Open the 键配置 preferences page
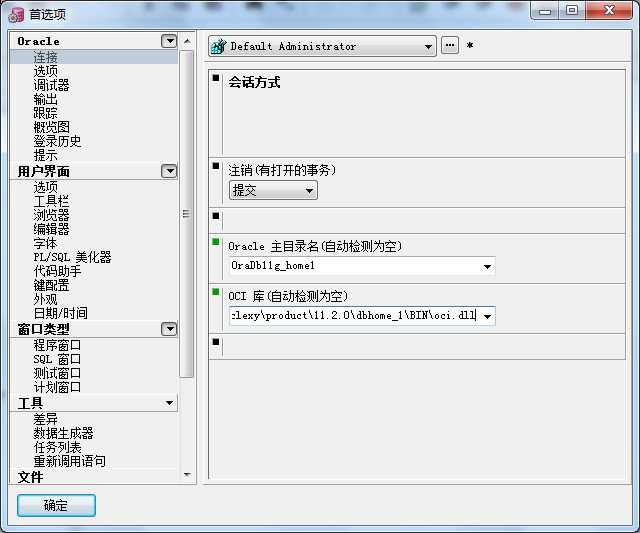The height and width of the screenshot is (533, 640). pyautogui.click(x=51, y=285)
